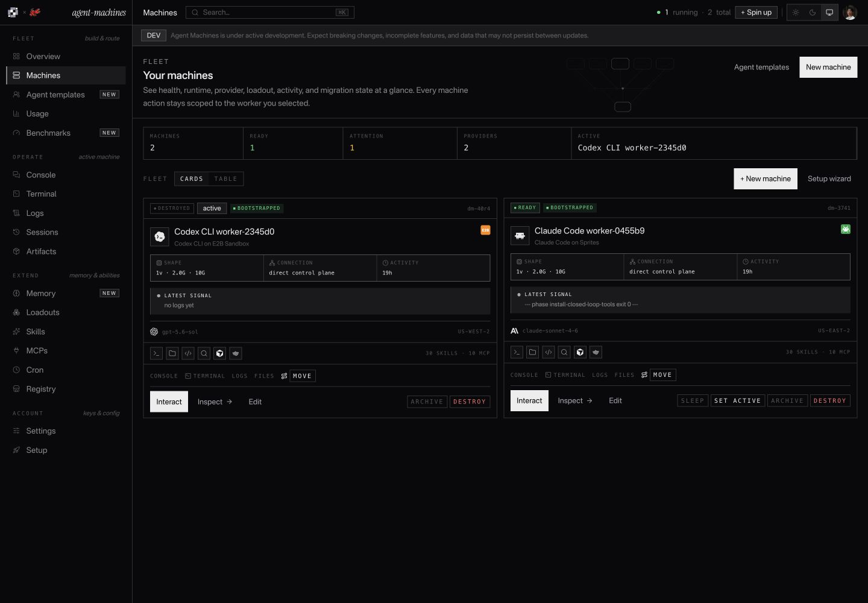Image resolution: width=868 pixels, height=603 pixels.
Task: Click Inspect on Codex CLI card
Action: [215, 402]
